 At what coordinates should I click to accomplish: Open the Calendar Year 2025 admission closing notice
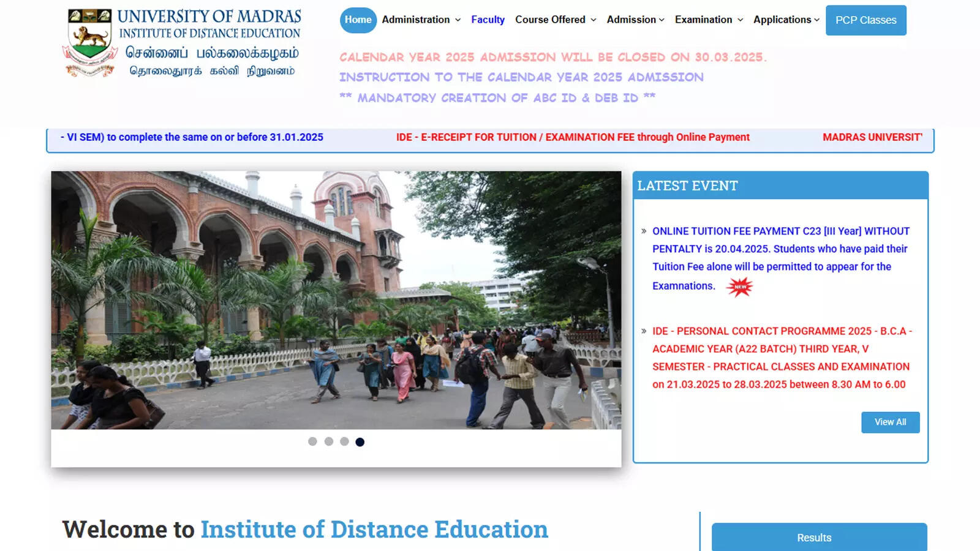pyautogui.click(x=553, y=57)
